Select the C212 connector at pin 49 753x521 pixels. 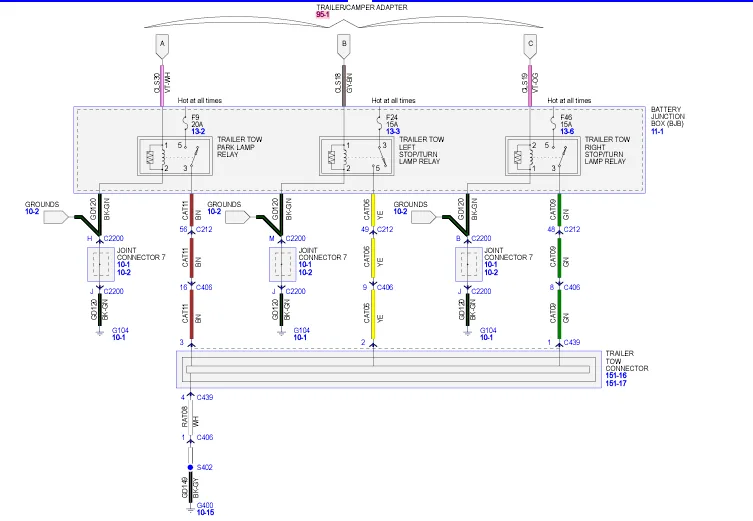[x=385, y=230]
